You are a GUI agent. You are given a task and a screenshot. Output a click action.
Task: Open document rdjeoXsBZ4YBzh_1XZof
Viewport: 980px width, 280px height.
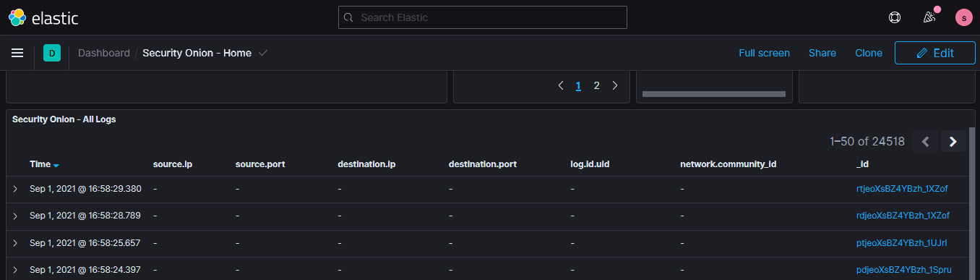tap(902, 216)
